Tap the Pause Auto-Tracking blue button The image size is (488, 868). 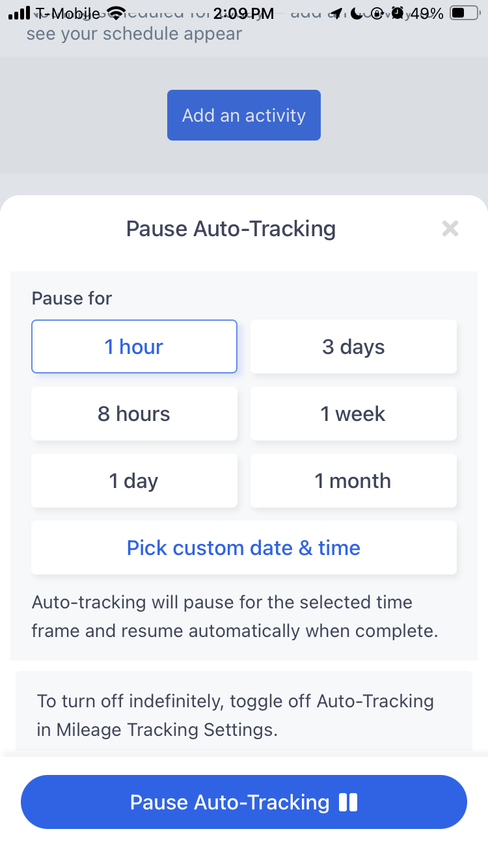click(x=244, y=802)
